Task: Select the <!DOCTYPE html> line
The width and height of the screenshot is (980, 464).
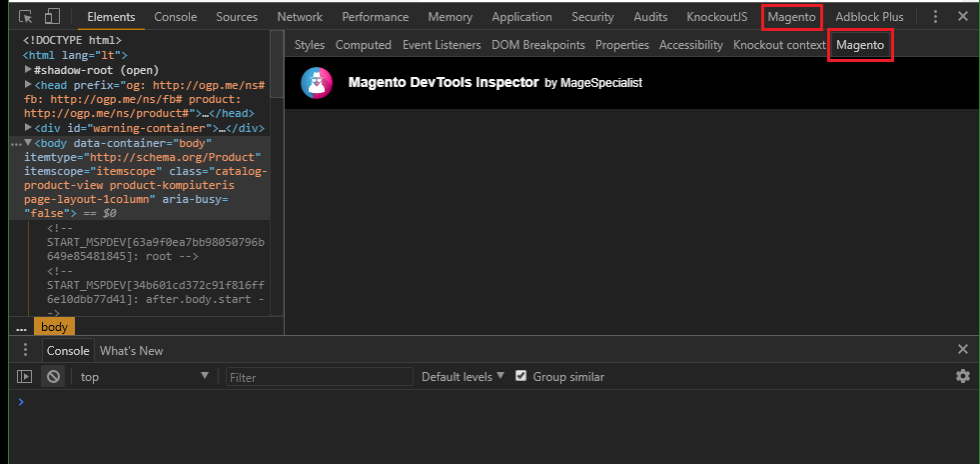Action: click(73, 41)
